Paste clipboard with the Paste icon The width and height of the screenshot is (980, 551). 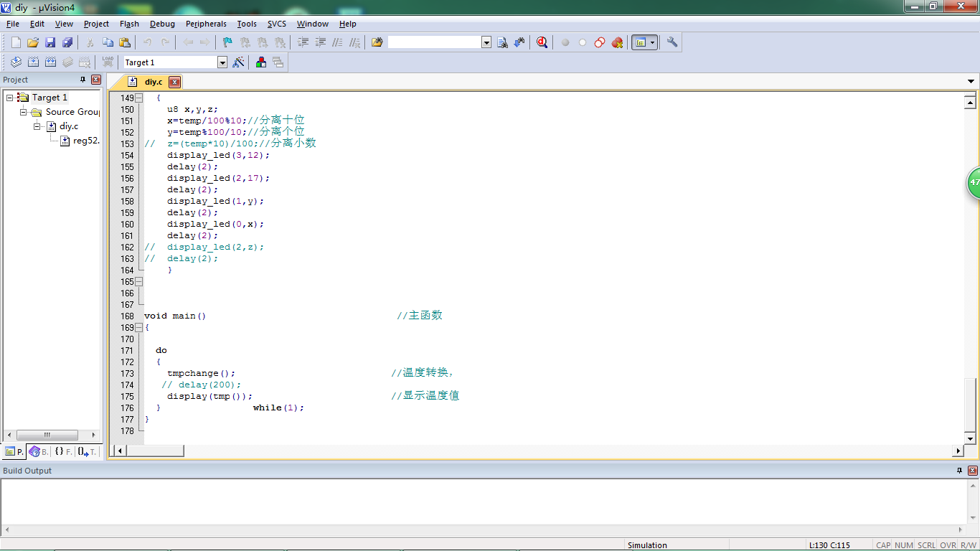[x=125, y=42]
